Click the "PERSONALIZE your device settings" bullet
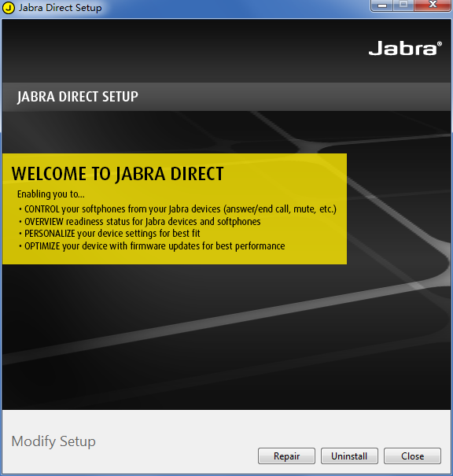This screenshot has height=476, width=453. pos(109,234)
